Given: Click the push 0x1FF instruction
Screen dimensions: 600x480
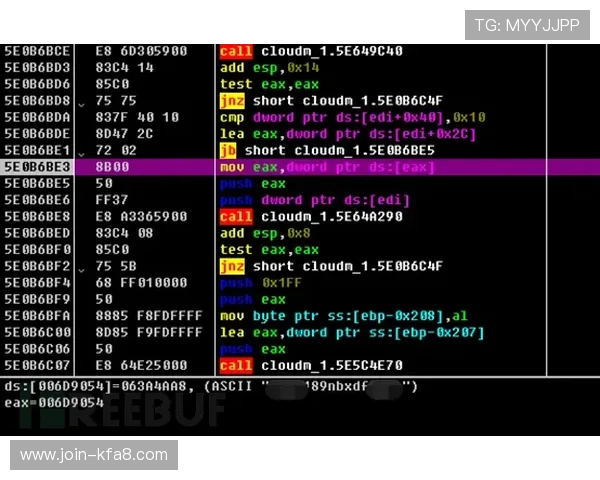Looking at the screenshot, I should 253,283.
